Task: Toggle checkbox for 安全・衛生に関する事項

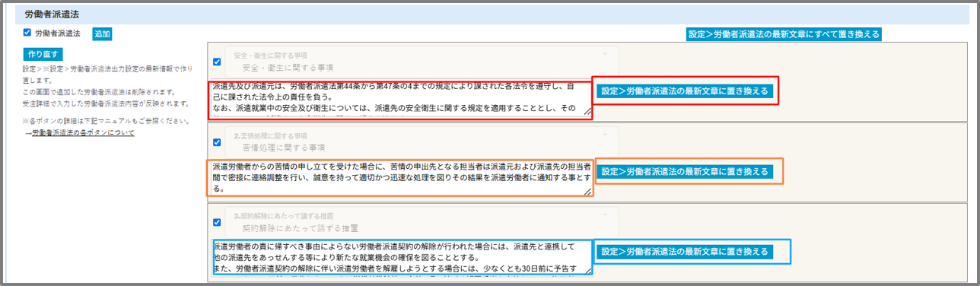Action: click(x=218, y=62)
